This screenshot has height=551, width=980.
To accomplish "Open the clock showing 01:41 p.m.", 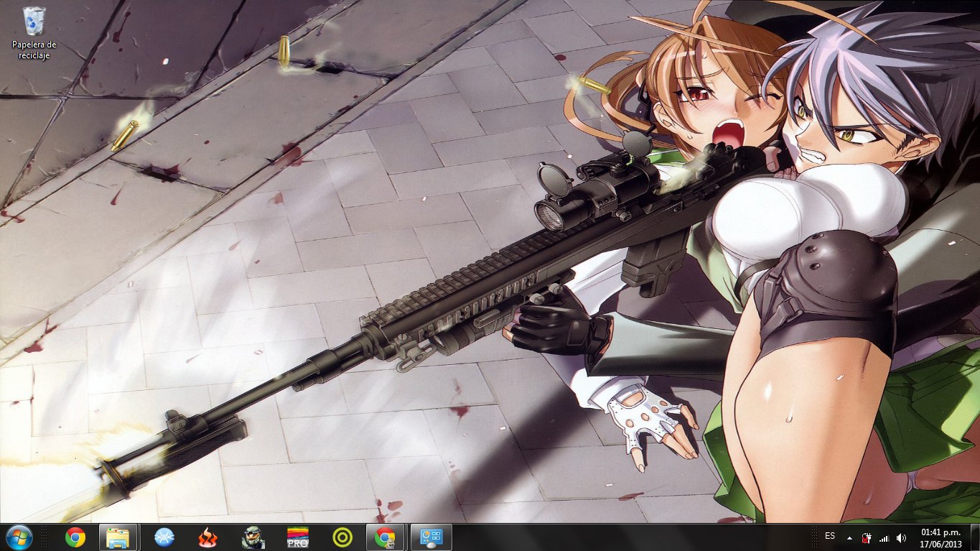I will click(x=941, y=537).
